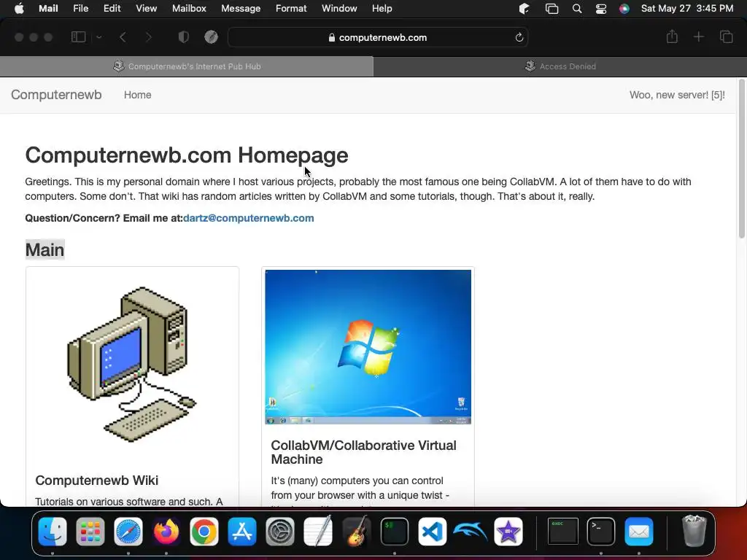The image size is (747, 560).
Task: Open Spotlight search in menu bar
Action: (x=577, y=9)
